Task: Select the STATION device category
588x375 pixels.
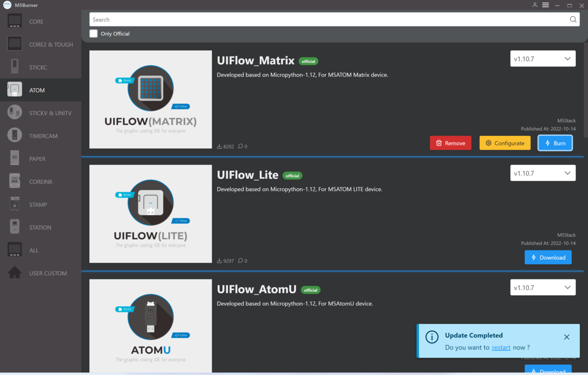Action: [x=41, y=227]
